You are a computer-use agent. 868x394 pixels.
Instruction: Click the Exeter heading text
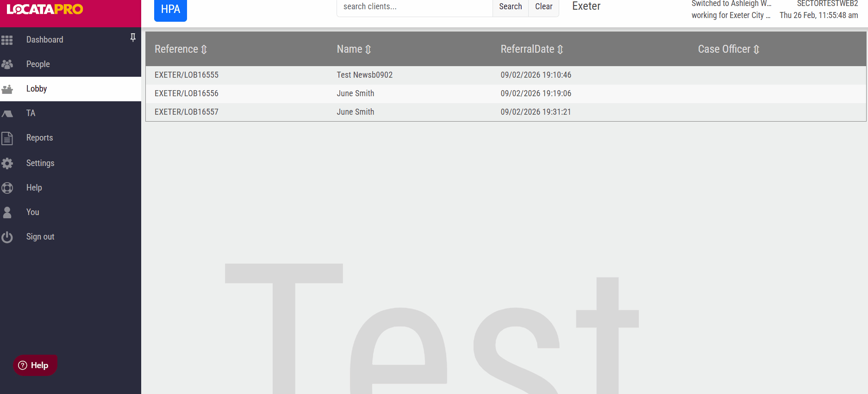coord(586,6)
